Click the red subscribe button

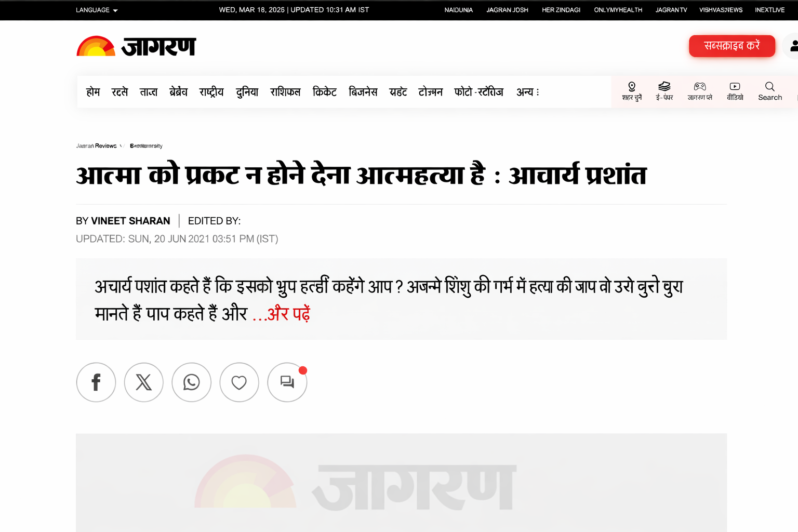click(x=731, y=46)
